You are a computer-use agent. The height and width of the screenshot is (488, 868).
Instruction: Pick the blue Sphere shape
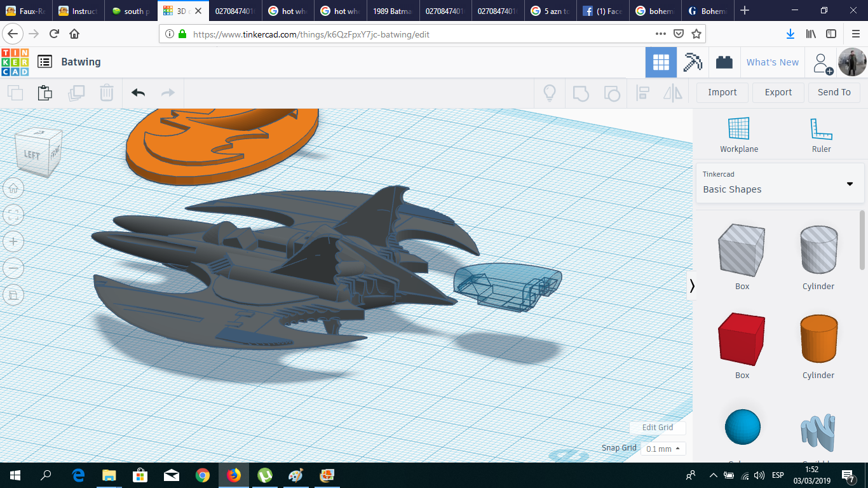742,427
